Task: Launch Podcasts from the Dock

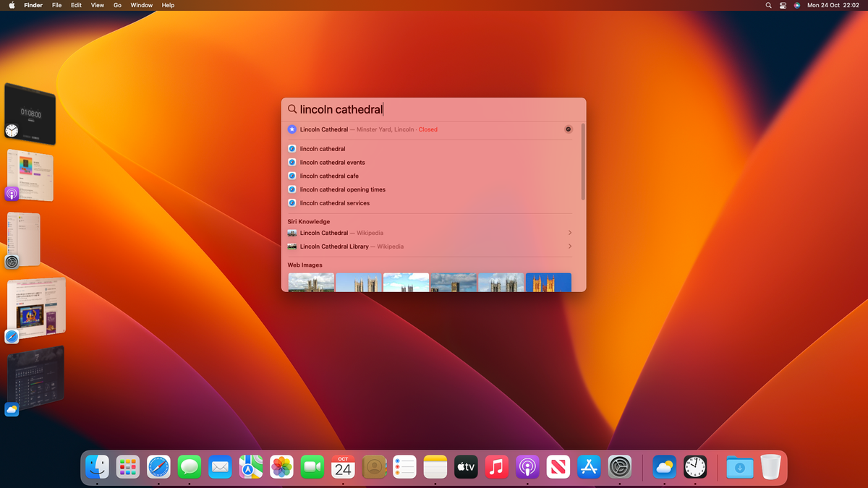Action: [527, 467]
